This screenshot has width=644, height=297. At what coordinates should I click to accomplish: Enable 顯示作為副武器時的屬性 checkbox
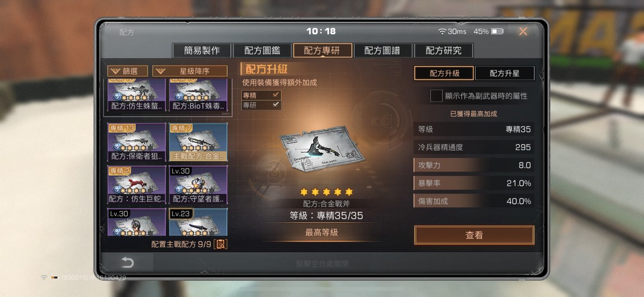436,96
